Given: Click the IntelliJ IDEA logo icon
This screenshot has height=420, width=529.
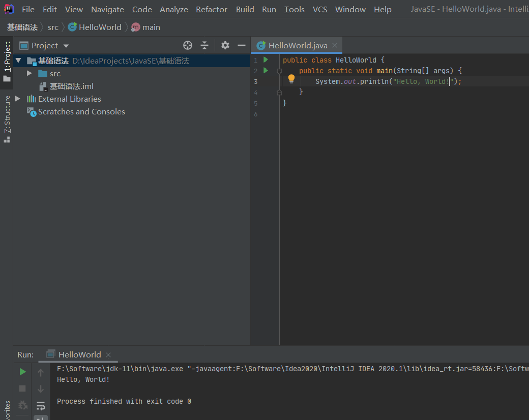Looking at the screenshot, I should pyautogui.click(x=9, y=9).
